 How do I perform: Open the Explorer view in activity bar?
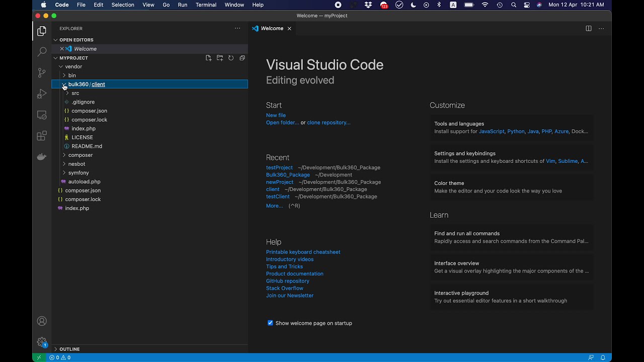42,31
